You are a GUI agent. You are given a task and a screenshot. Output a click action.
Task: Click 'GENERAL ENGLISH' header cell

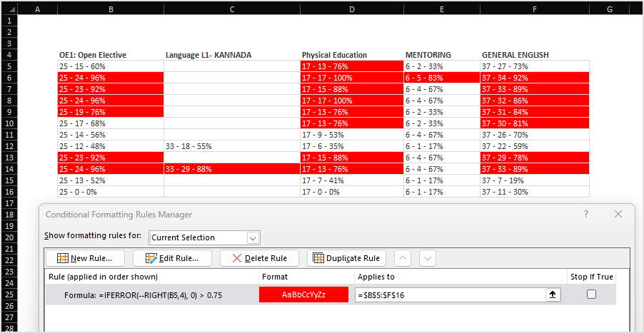pos(534,54)
